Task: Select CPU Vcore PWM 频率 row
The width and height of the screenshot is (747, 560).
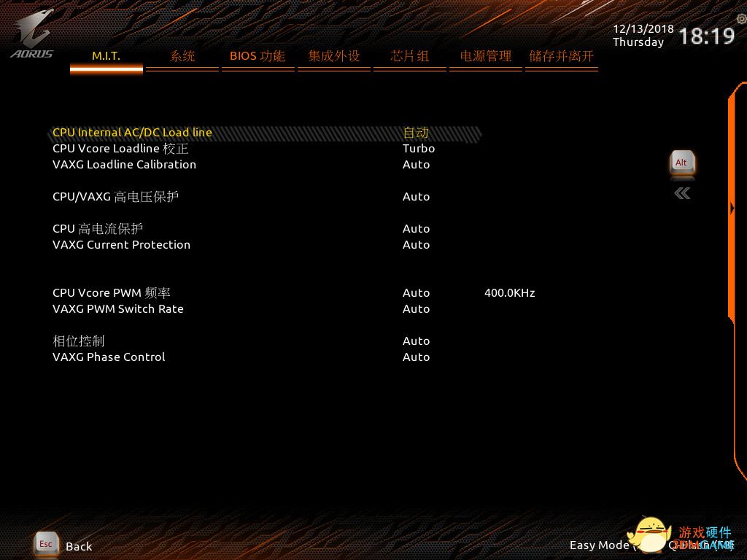Action: pos(112,293)
